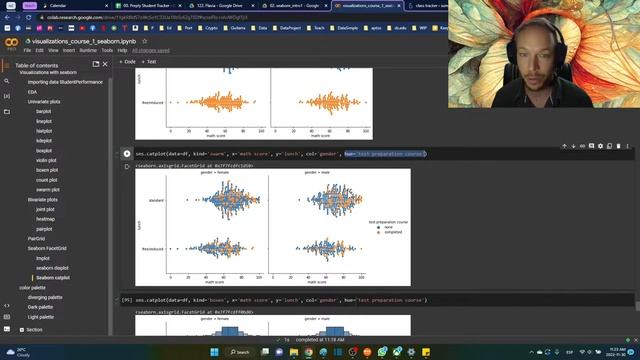The image size is (640, 360).
Task: Rename notebook title visualizations_course_1_seaborn.ipynb
Action: [84, 41]
